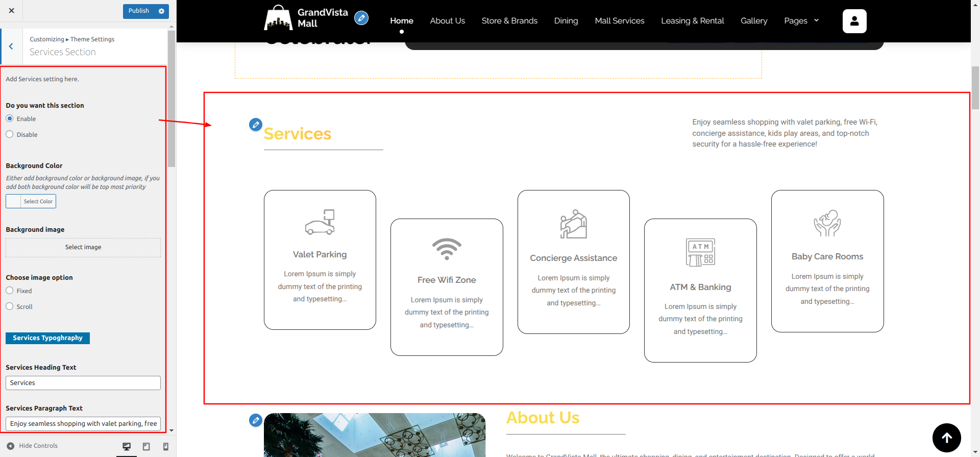The image size is (980, 457).
Task: Click Select image for background
Action: pos(83,247)
